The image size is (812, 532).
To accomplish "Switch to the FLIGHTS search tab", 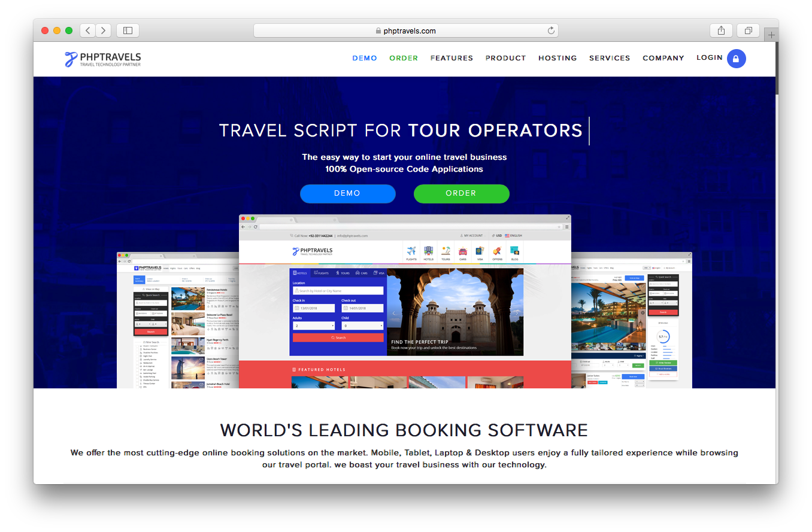I will (322, 273).
